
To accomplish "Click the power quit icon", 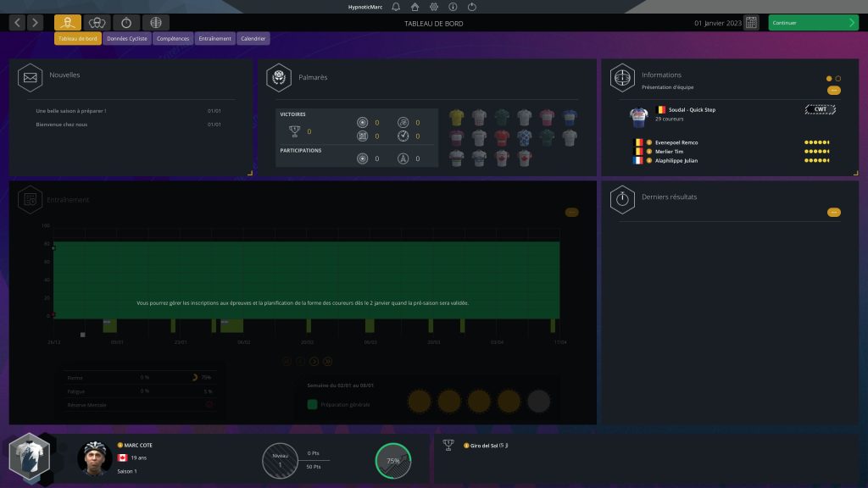I will point(471,7).
